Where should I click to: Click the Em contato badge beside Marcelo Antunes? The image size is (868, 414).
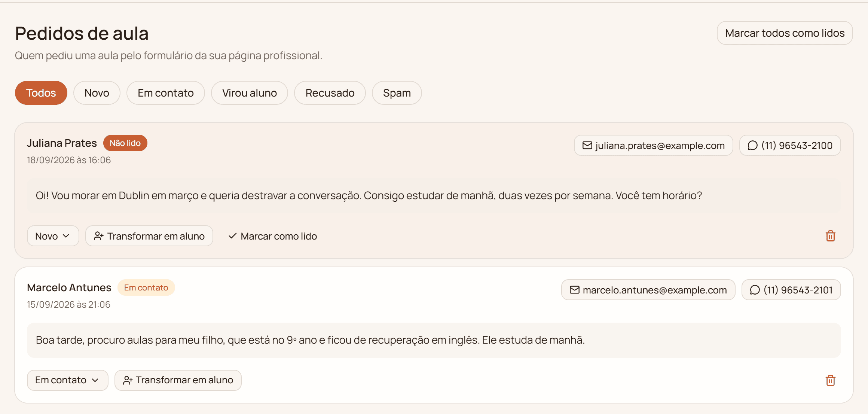146,287
